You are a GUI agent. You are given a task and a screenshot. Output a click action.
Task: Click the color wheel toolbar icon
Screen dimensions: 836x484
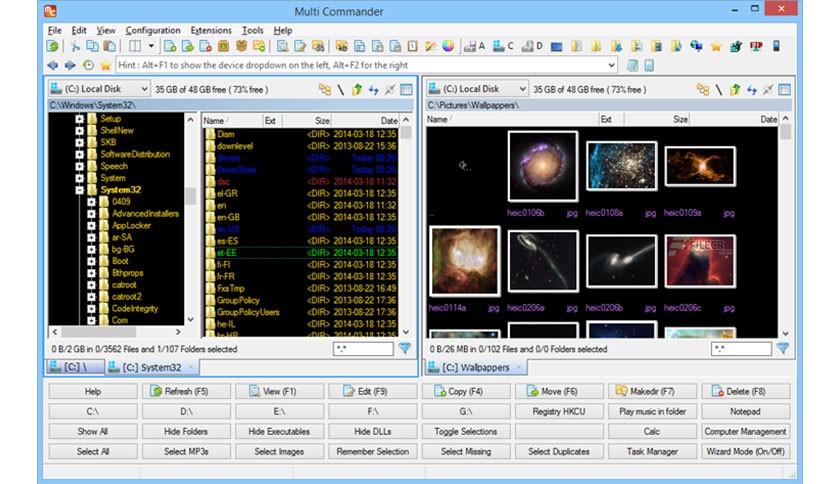pyautogui.click(x=448, y=46)
